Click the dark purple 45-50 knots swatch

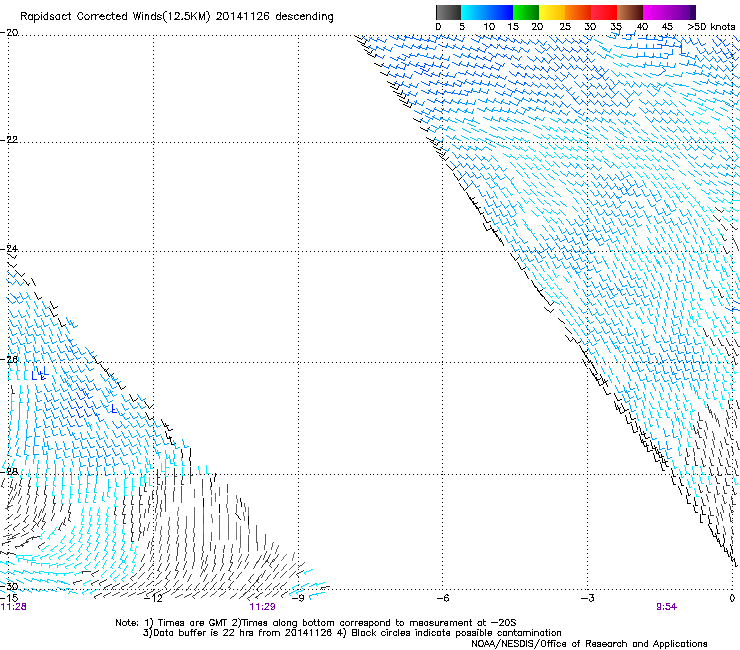[x=682, y=12]
